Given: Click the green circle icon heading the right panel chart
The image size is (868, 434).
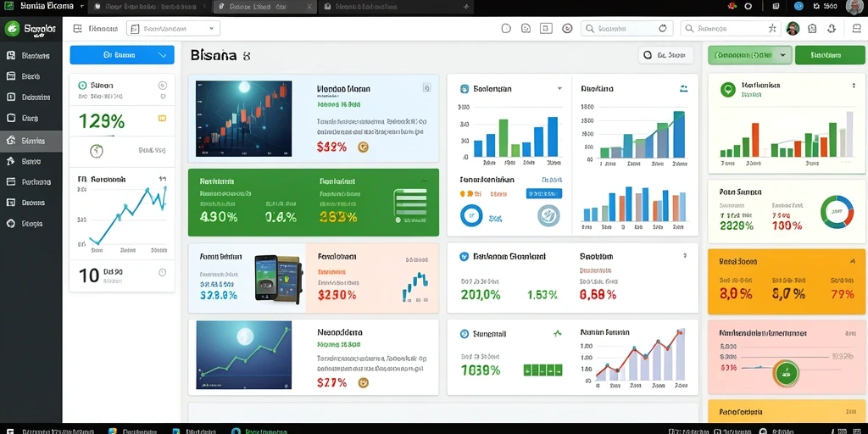Looking at the screenshot, I should click(x=727, y=89).
